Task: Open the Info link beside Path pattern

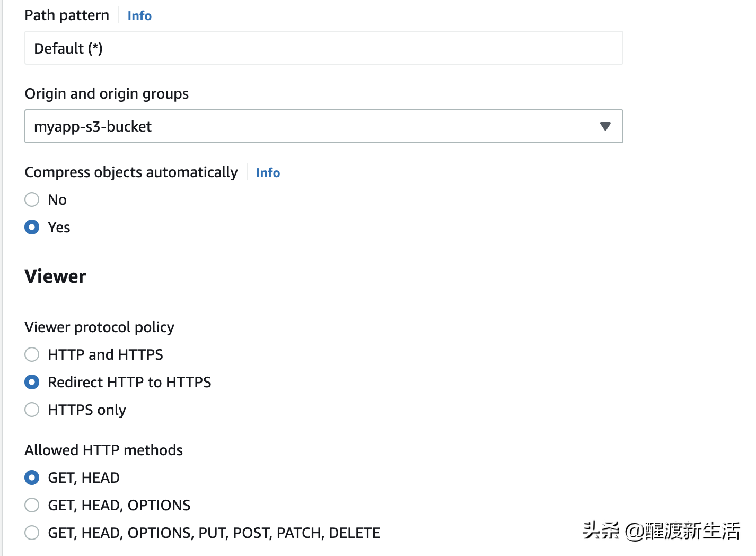Action: (x=139, y=15)
